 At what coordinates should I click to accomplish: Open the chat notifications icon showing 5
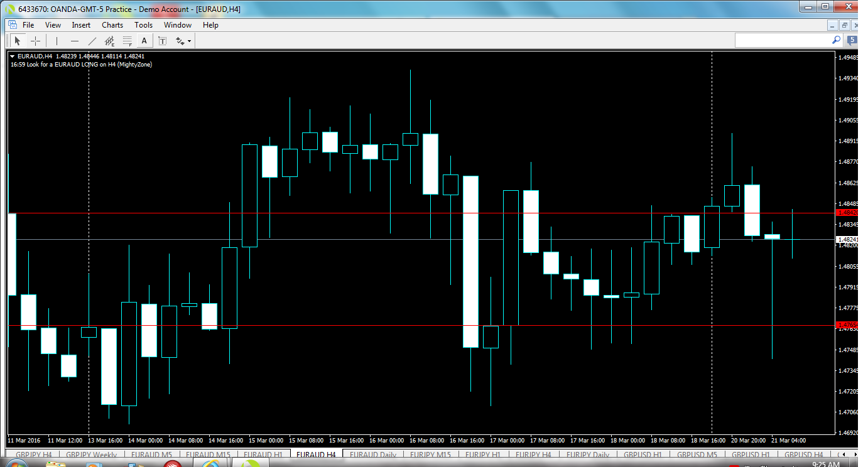[852, 40]
